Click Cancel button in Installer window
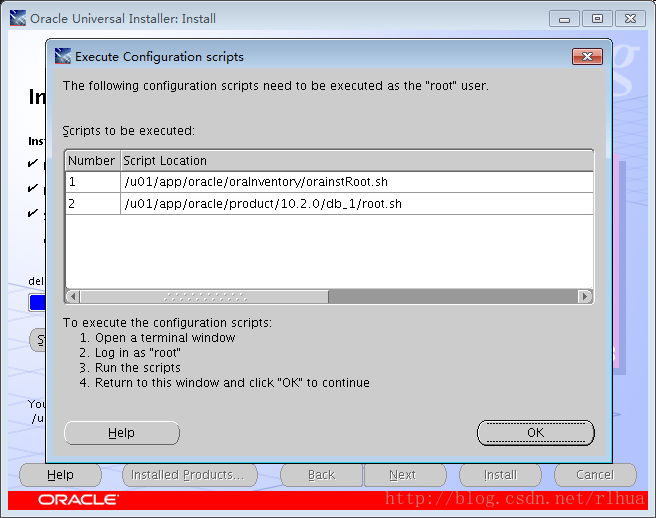656x518 pixels. pos(595,475)
